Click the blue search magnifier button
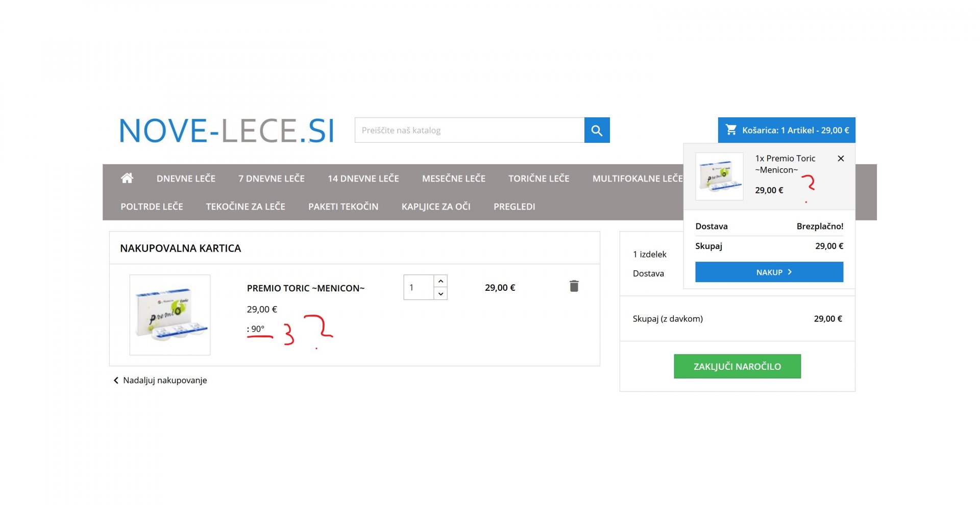The width and height of the screenshot is (980, 505). [x=597, y=130]
